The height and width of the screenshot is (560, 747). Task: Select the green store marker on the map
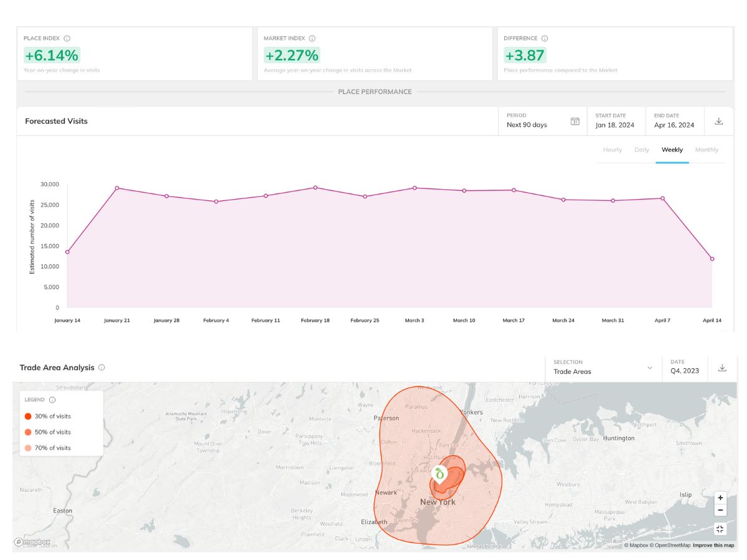(439, 474)
